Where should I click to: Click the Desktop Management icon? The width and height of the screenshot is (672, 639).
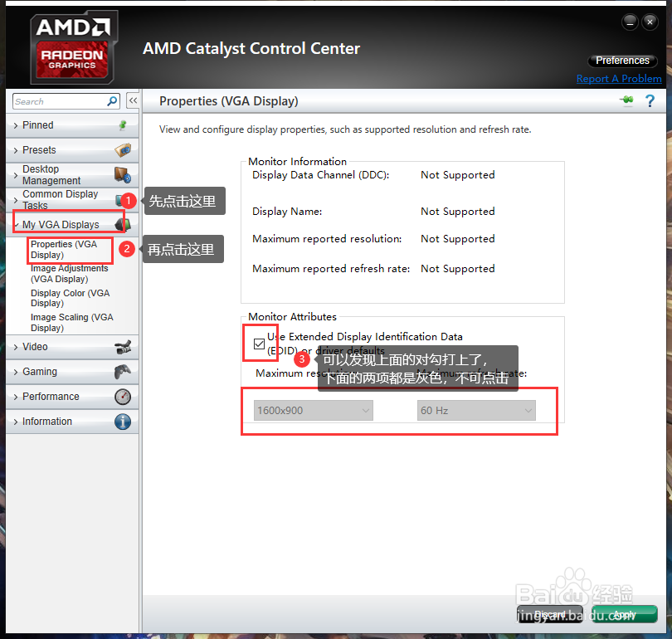(x=123, y=175)
